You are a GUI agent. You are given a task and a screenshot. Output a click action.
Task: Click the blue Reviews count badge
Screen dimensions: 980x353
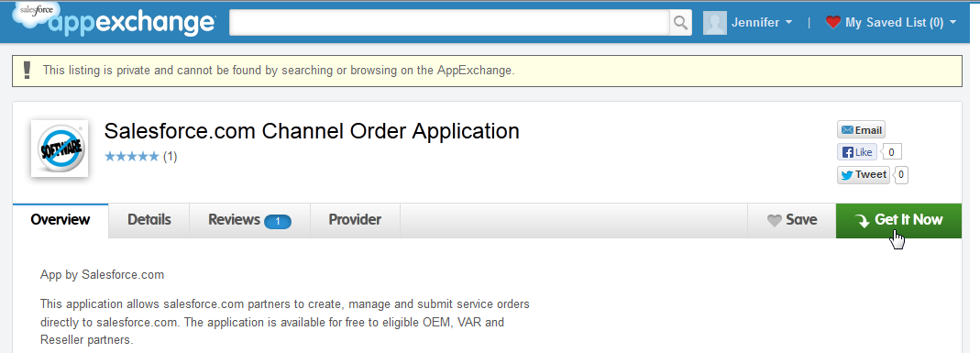click(x=278, y=221)
